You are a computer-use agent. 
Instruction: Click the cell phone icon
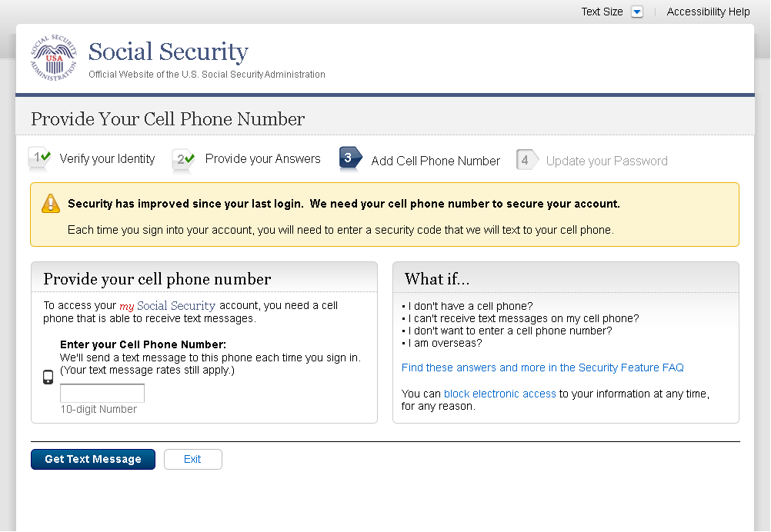point(48,377)
